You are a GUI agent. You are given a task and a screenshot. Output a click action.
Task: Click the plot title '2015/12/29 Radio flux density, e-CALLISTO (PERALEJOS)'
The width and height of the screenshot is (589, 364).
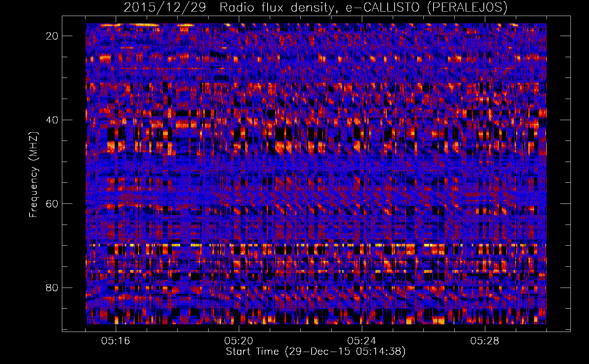pyautogui.click(x=315, y=7)
